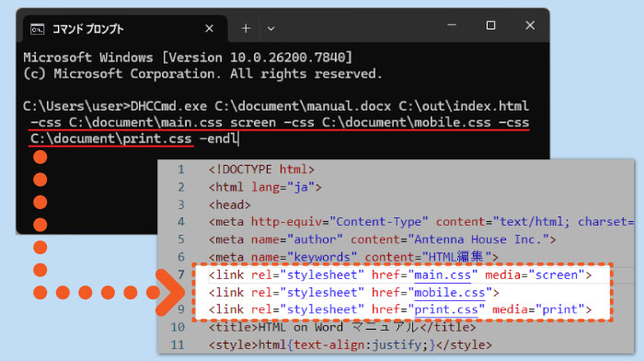Click the meta keywords HTML編集 line
Viewport: 644px width, 361px height.
[353, 257]
